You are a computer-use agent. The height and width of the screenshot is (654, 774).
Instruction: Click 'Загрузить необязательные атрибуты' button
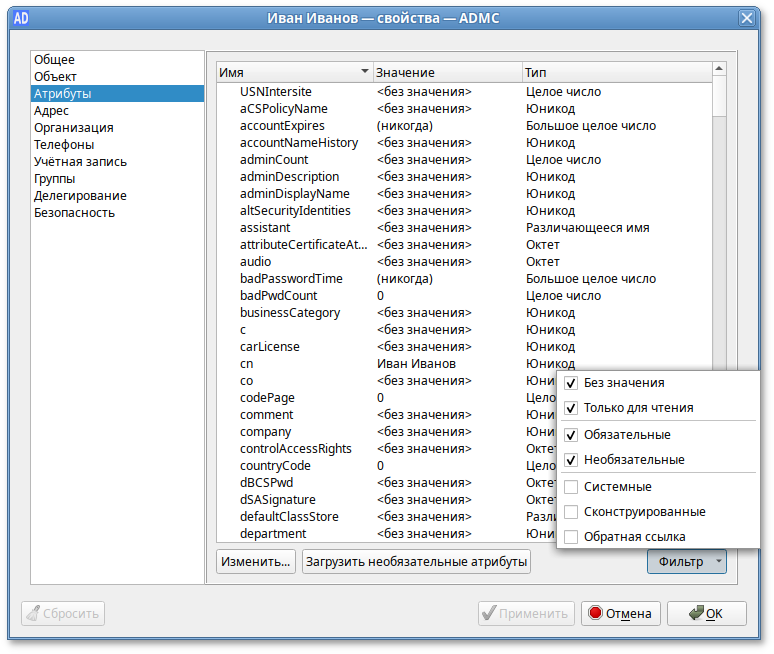click(x=417, y=562)
